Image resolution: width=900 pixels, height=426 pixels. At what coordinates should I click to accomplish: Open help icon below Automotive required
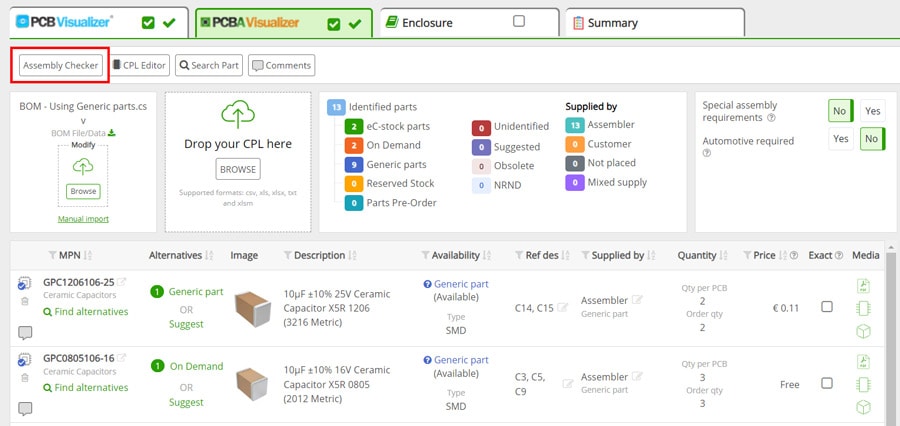coord(707,153)
